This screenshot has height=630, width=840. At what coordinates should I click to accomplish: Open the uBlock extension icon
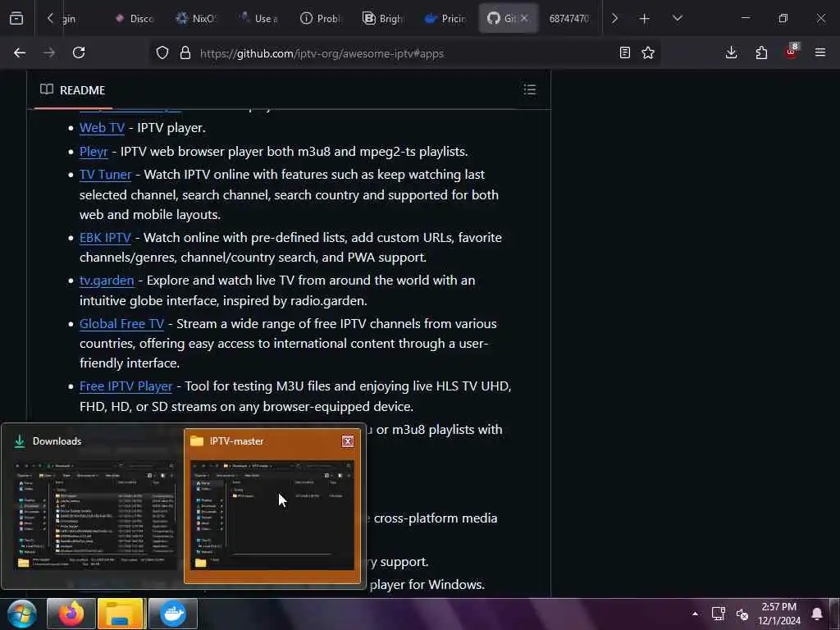(x=792, y=52)
